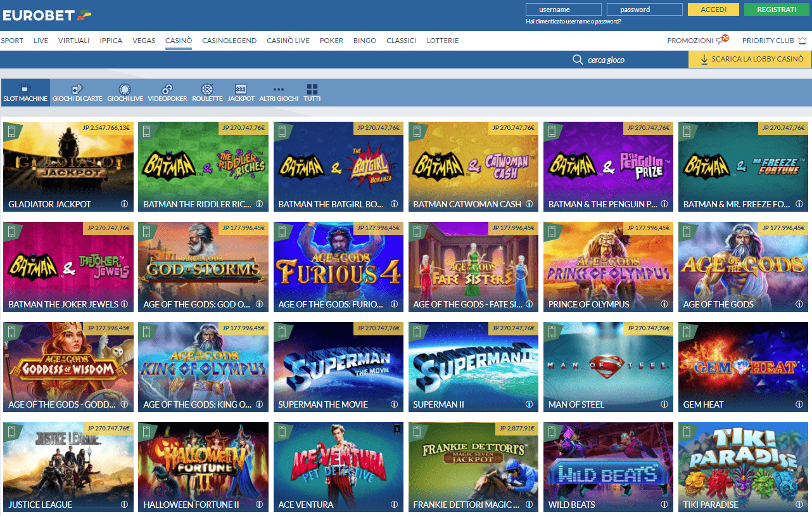Open info icon for Gem Heat
This screenshot has height=516, width=812.
pyautogui.click(x=799, y=404)
